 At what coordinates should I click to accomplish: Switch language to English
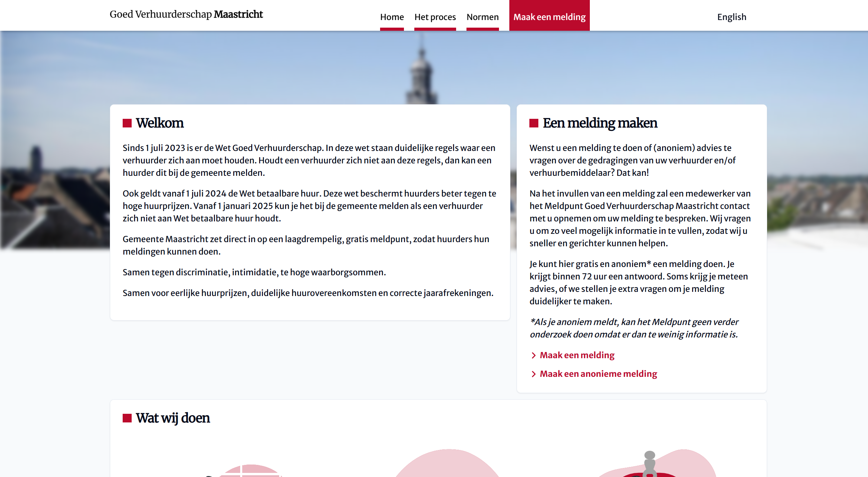pyautogui.click(x=732, y=17)
